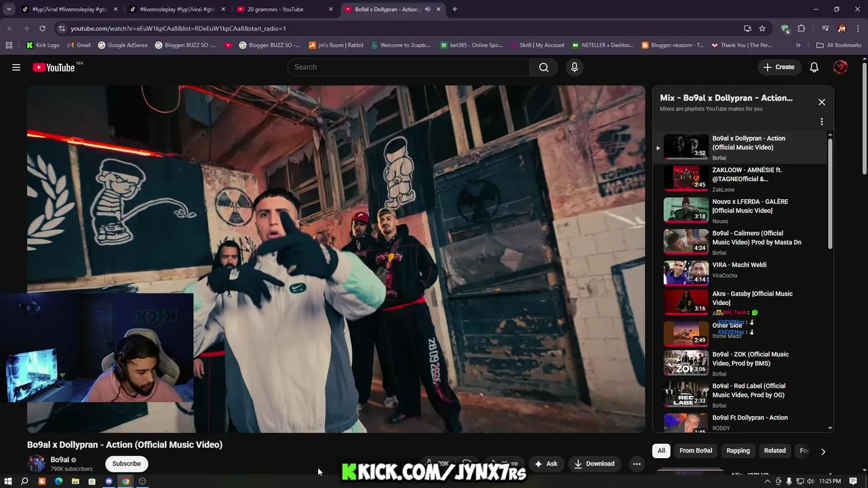The width and height of the screenshot is (868, 488).
Task: Open the Bo9al channel avatar
Action: click(37, 464)
